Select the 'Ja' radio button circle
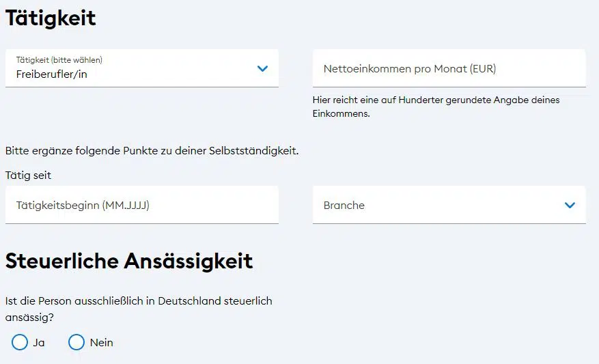Image resolution: width=599 pixels, height=364 pixels. click(x=20, y=342)
